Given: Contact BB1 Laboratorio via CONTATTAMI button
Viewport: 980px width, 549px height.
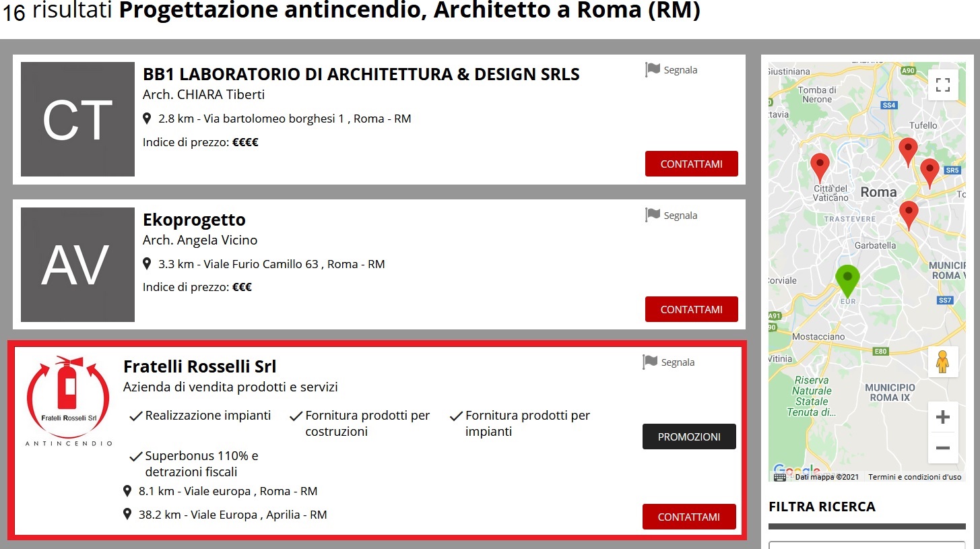Looking at the screenshot, I should click(x=691, y=164).
